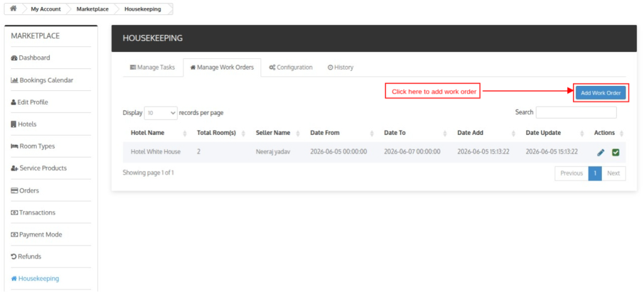Edit Hotel White House work order pencil
The width and height of the screenshot is (644, 292).
(x=601, y=153)
